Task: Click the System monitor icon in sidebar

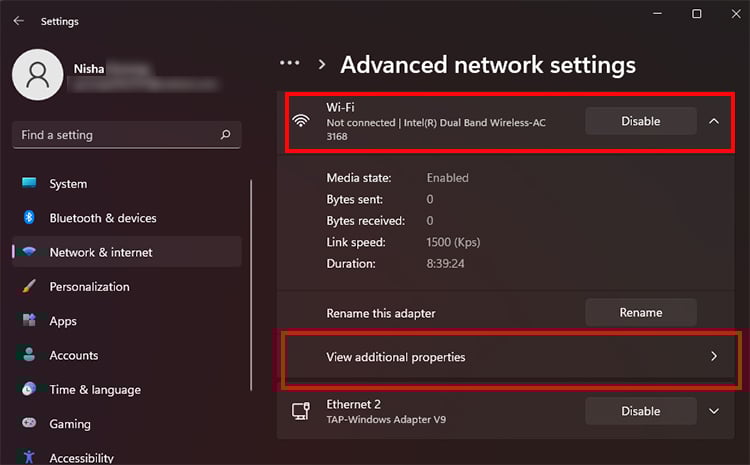Action: [29, 184]
